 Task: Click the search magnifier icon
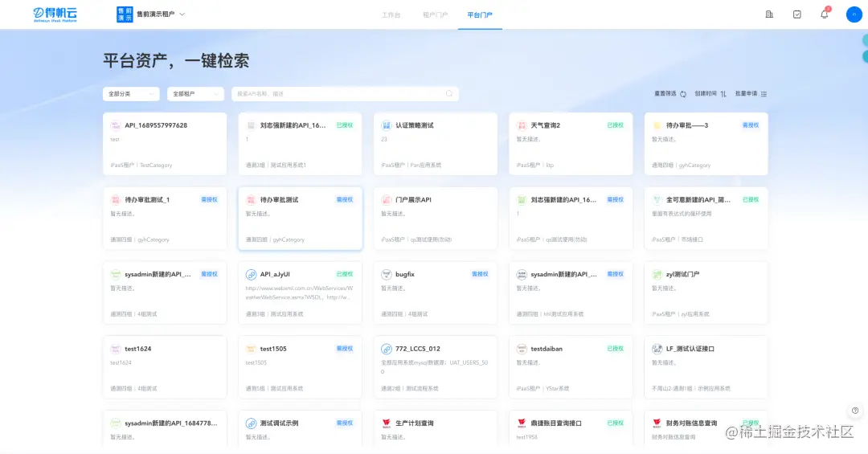[x=449, y=93]
